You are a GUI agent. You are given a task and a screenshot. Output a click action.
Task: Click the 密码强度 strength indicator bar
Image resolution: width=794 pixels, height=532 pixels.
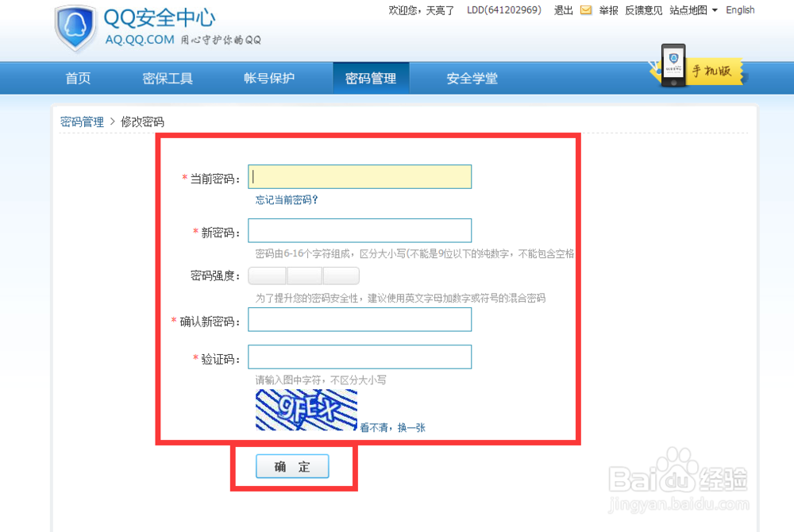[303, 276]
